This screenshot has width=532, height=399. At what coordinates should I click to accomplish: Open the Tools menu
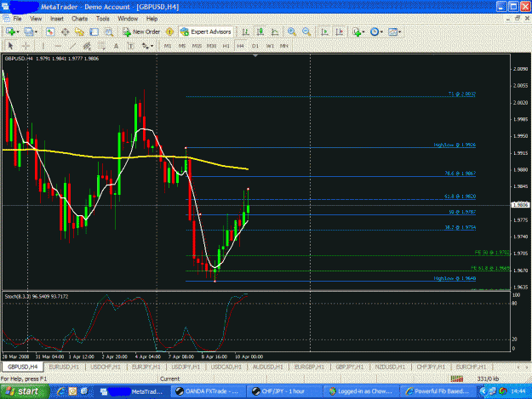103,19
